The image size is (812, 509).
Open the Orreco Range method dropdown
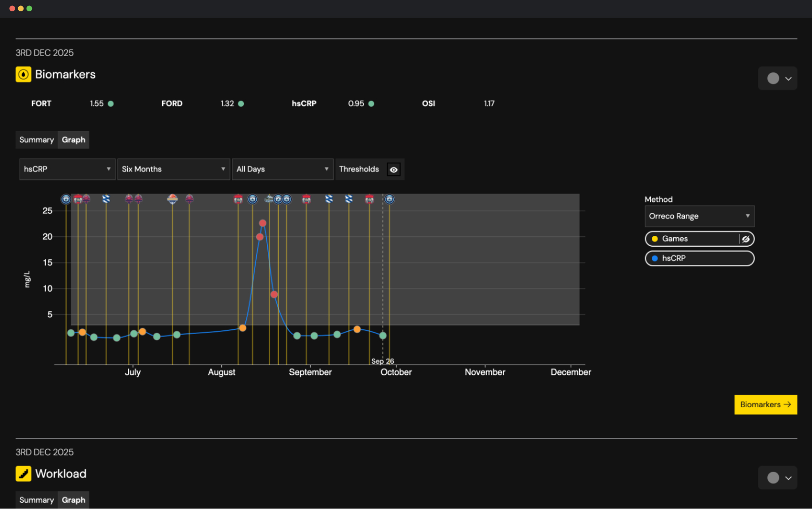point(699,216)
